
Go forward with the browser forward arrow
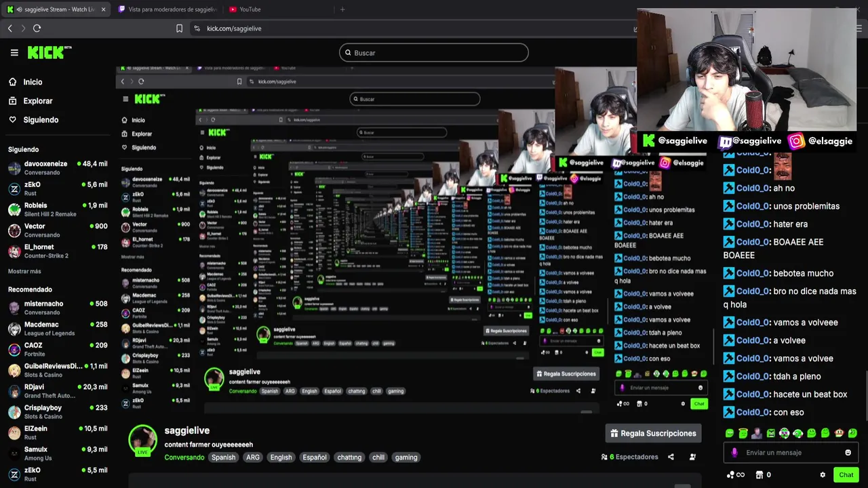tap(23, 28)
